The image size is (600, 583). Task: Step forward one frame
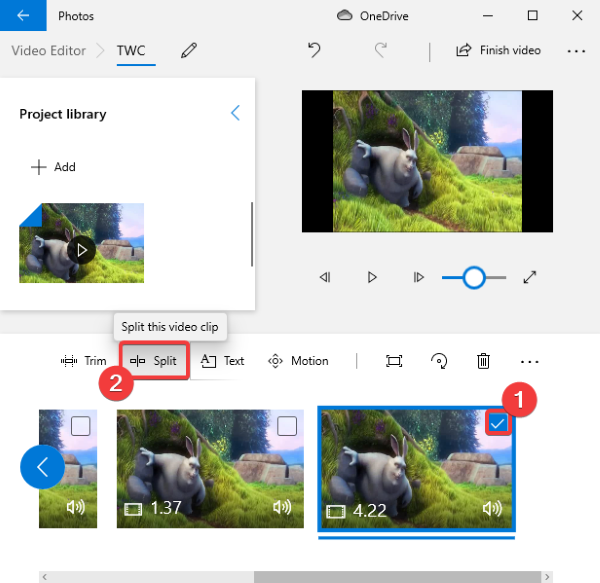[419, 277]
